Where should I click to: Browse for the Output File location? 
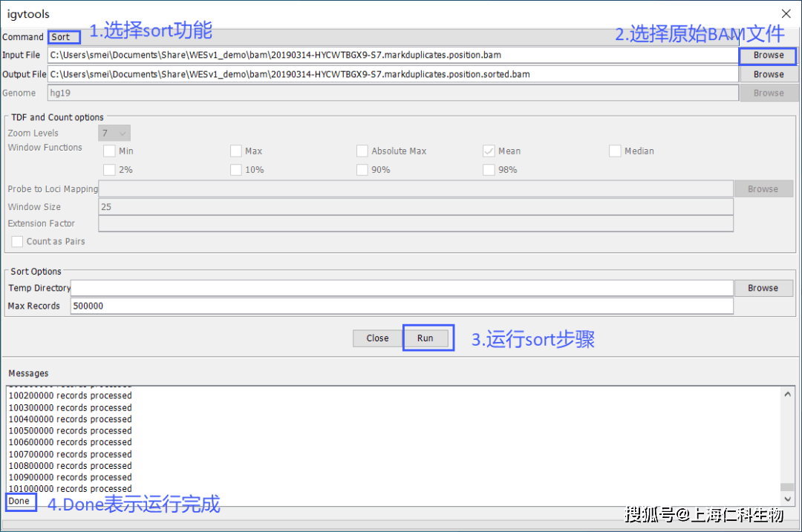[767, 73]
